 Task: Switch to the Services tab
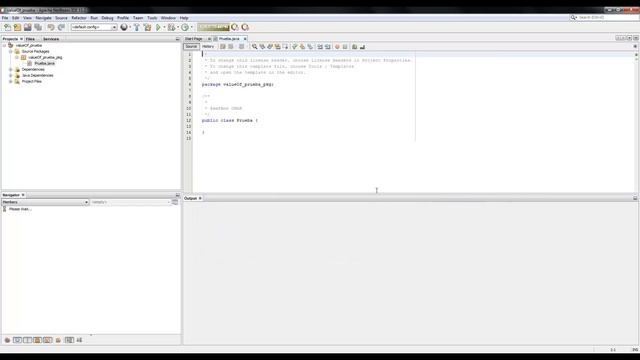click(x=51, y=39)
